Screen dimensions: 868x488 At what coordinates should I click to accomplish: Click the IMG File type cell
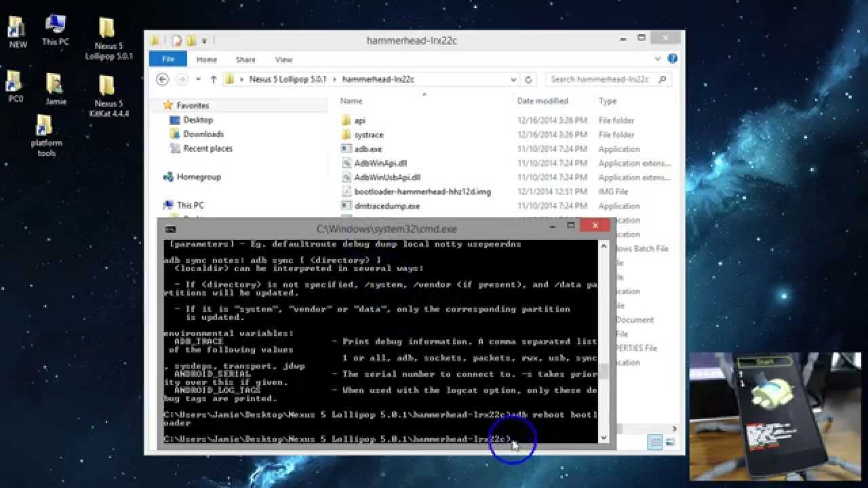613,192
